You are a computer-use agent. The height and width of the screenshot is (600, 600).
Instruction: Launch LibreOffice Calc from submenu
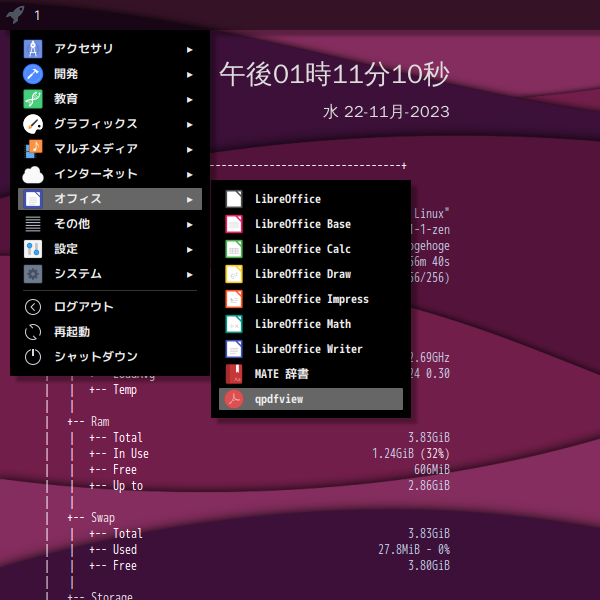pos(311,249)
